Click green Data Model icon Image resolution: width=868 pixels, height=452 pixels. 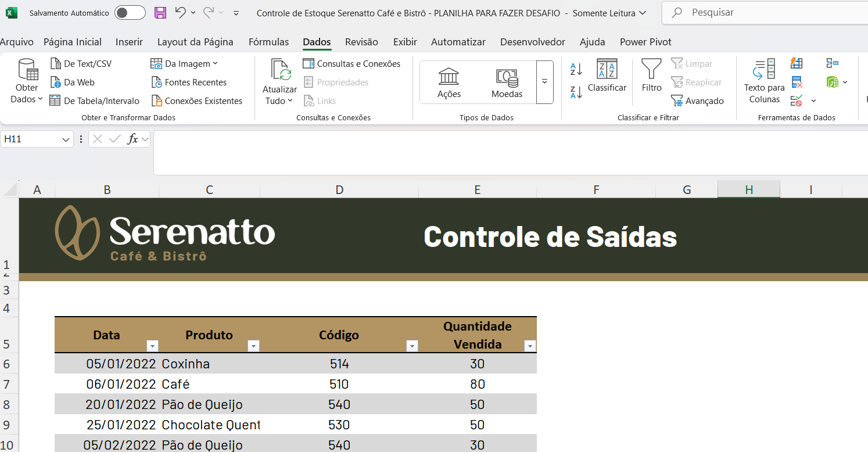pyautogui.click(x=833, y=82)
